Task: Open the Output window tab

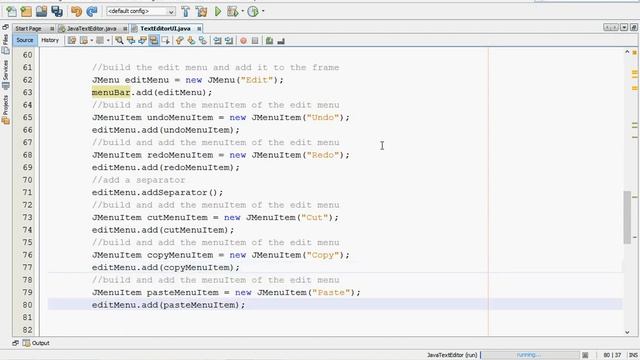Action: (36, 343)
